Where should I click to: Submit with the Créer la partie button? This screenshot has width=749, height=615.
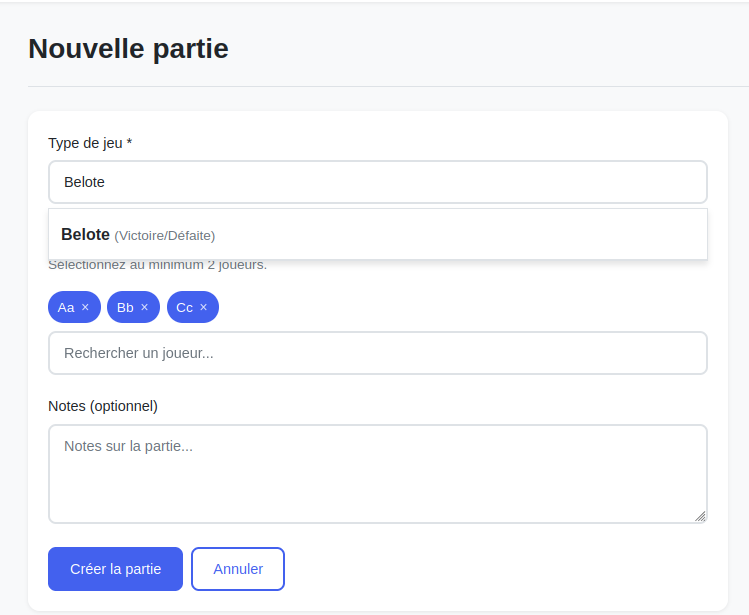(x=115, y=569)
